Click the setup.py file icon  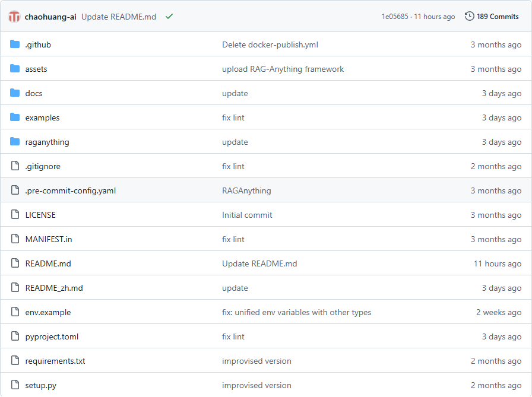[x=15, y=385]
